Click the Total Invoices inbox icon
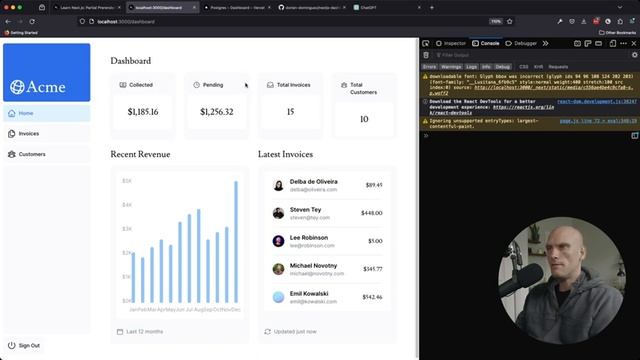 point(270,85)
